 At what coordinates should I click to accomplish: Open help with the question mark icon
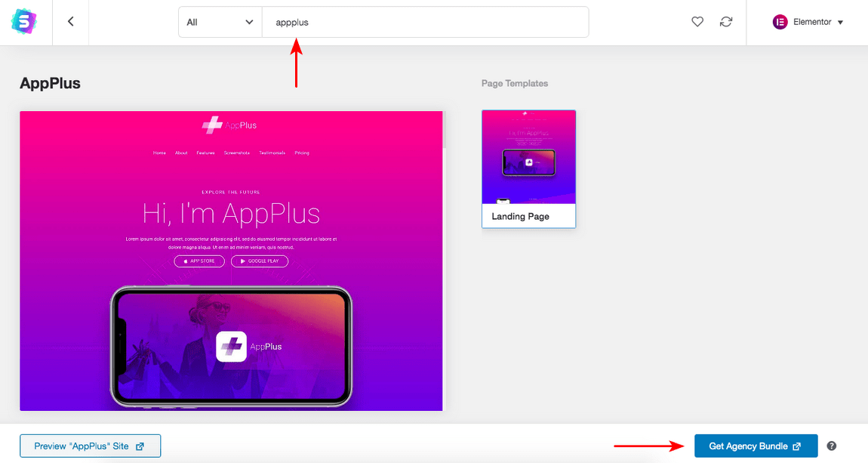click(832, 446)
